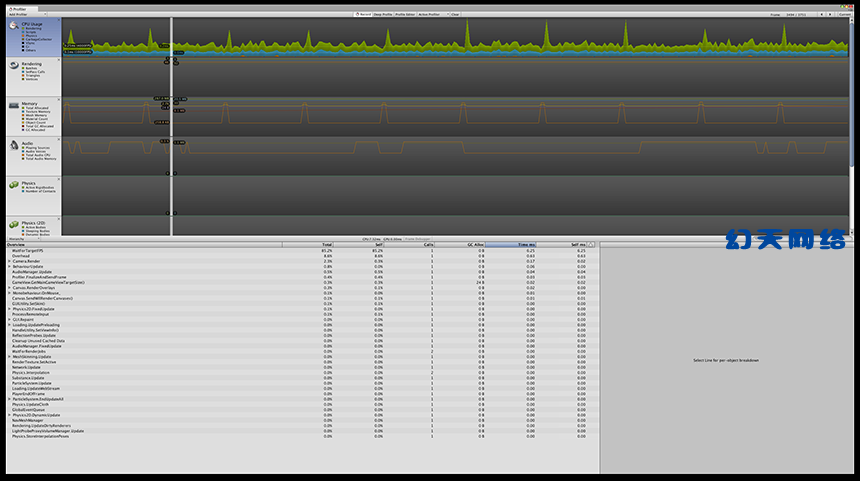Open the Frame Debugger button
Viewport: 860px width, 481px height.
(418, 239)
